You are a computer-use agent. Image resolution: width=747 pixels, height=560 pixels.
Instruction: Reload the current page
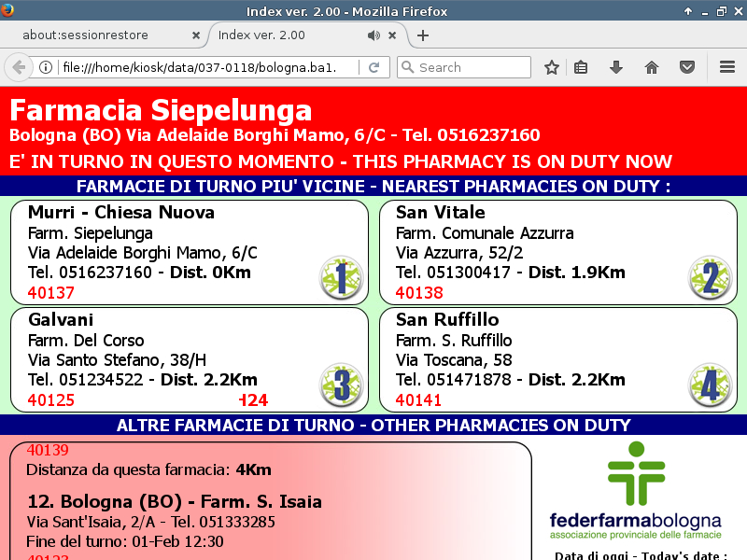tap(373, 67)
